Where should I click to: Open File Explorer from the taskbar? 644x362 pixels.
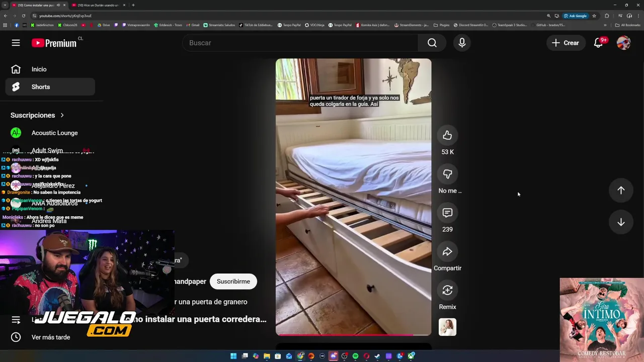267,356
